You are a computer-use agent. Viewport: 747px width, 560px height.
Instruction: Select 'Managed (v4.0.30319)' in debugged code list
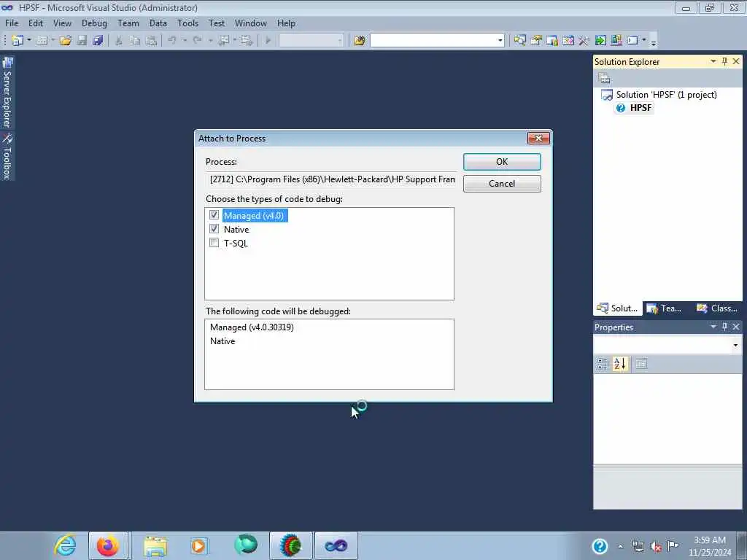(252, 327)
